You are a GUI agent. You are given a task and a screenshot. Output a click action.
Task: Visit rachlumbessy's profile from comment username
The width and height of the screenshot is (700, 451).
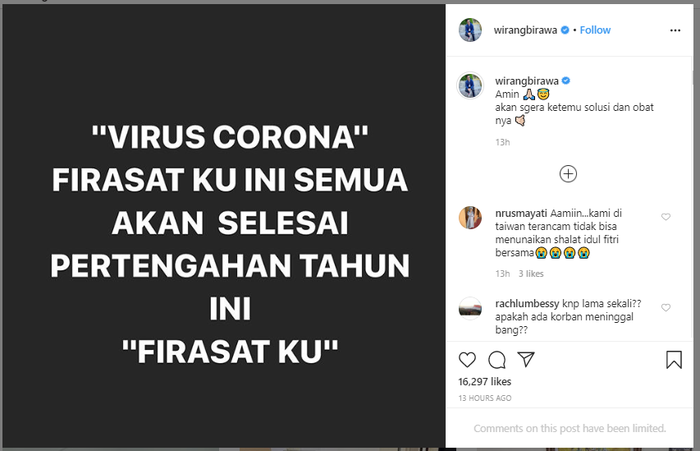[x=527, y=304]
